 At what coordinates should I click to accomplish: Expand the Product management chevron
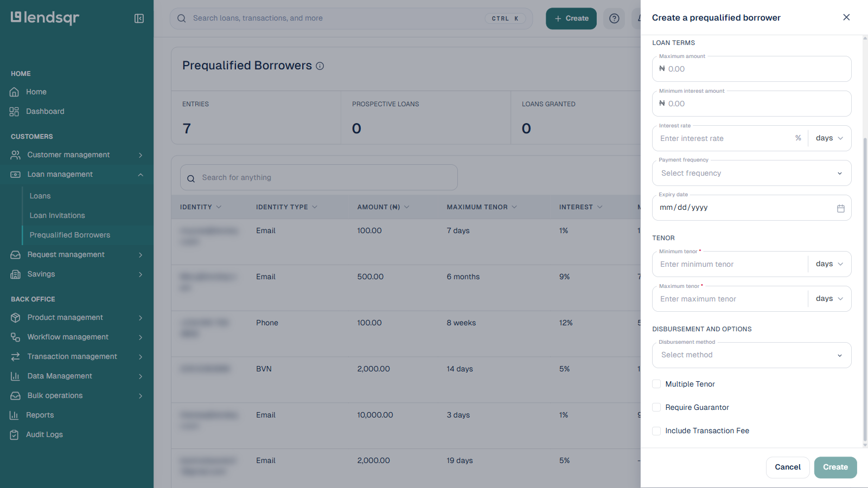coord(141,318)
